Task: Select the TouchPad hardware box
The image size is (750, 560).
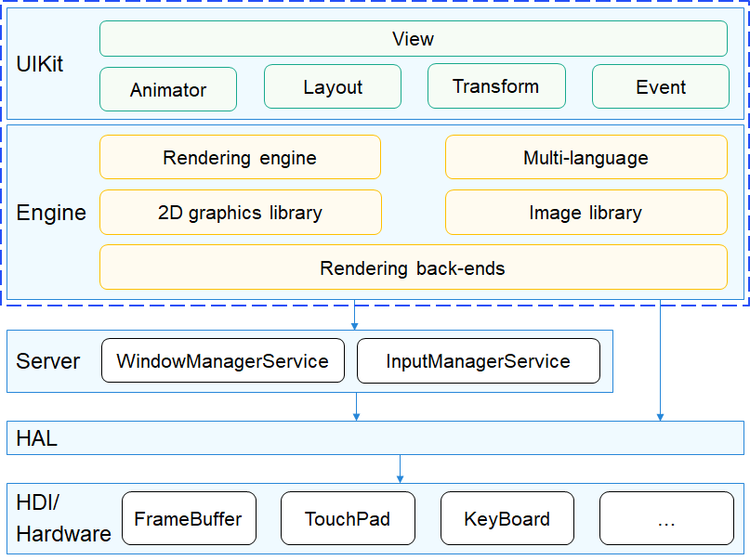Action: pos(348,519)
